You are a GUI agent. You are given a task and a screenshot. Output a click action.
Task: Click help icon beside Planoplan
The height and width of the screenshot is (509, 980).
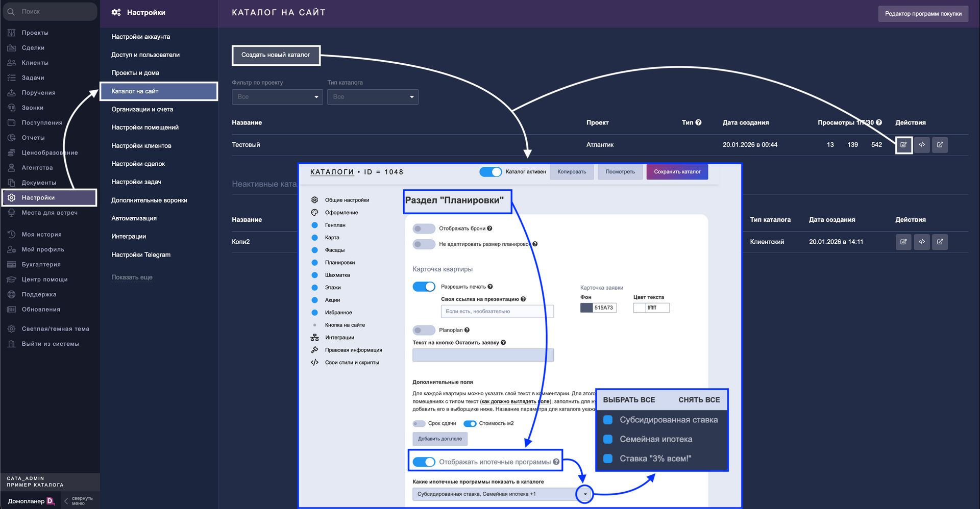467,330
